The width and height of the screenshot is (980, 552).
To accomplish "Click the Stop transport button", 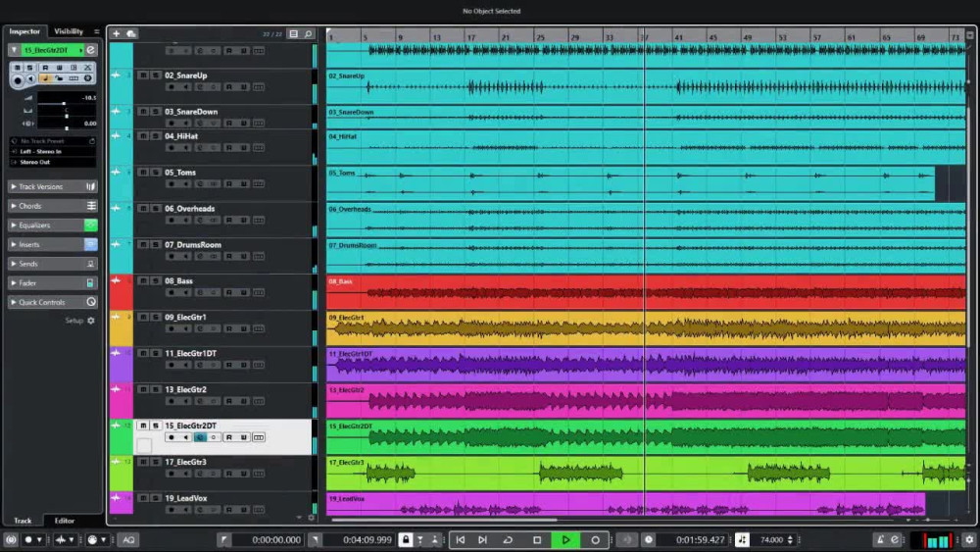I will 537,539.
